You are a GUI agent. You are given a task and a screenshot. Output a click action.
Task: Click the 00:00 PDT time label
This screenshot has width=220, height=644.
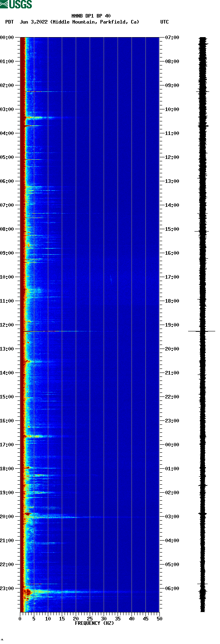[x=7, y=38]
